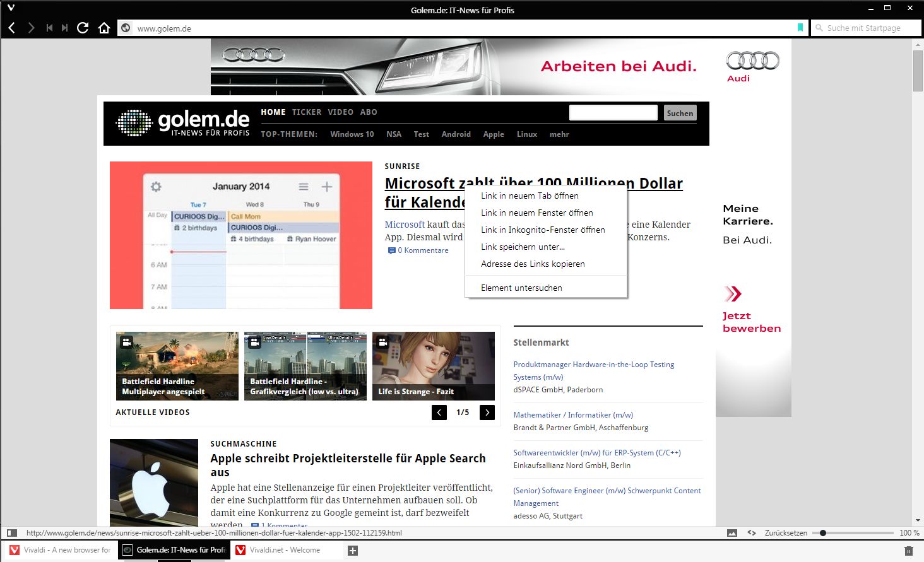The image size is (924, 562).
Task: Open the closed-tabs trash icon
Action: (909, 549)
